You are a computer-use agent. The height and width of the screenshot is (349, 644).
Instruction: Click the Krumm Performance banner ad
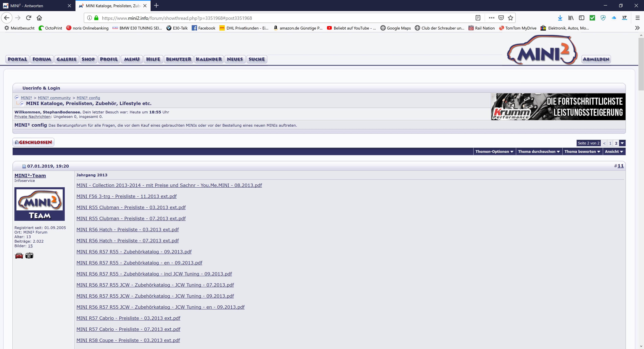tap(558, 107)
